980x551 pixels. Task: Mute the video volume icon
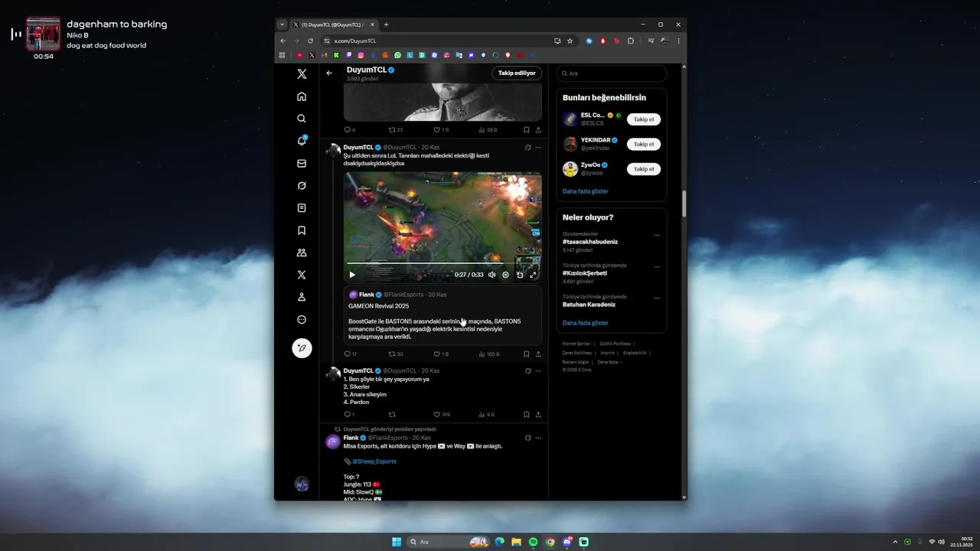[x=492, y=275]
